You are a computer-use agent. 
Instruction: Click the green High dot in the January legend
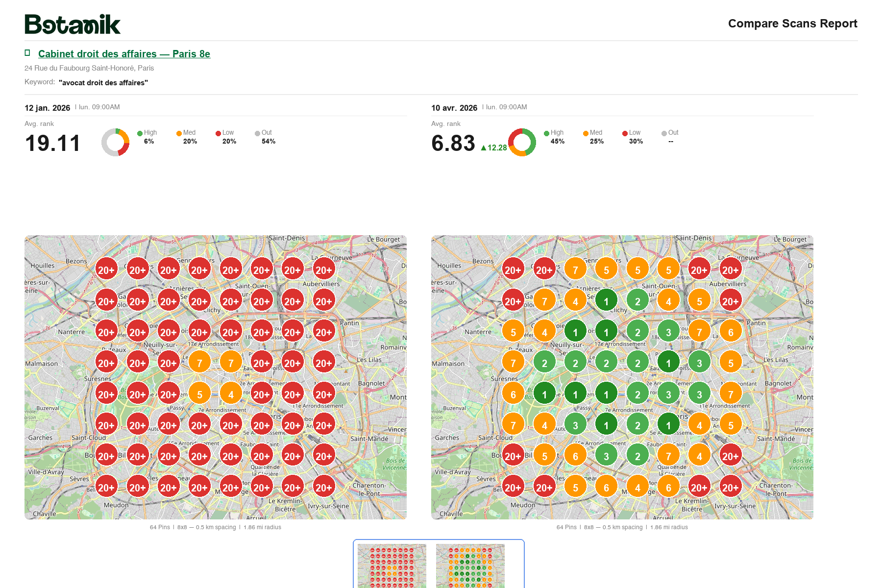coord(140,133)
